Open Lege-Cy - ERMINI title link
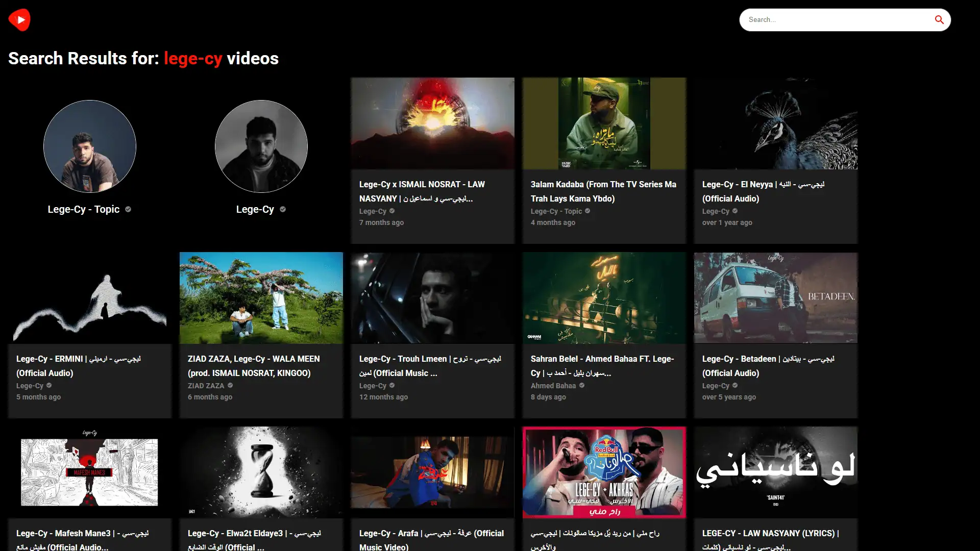 (78, 366)
